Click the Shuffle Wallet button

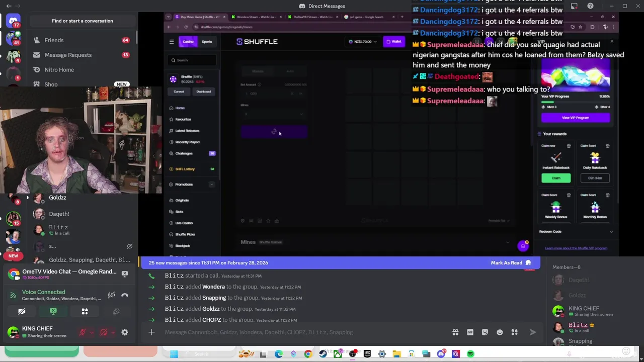(394, 42)
